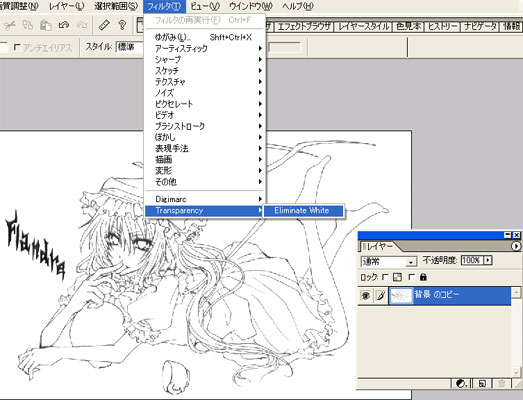Click the Layers panel scrollbar down arrow

pyautogui.click(x=516, y=372)
